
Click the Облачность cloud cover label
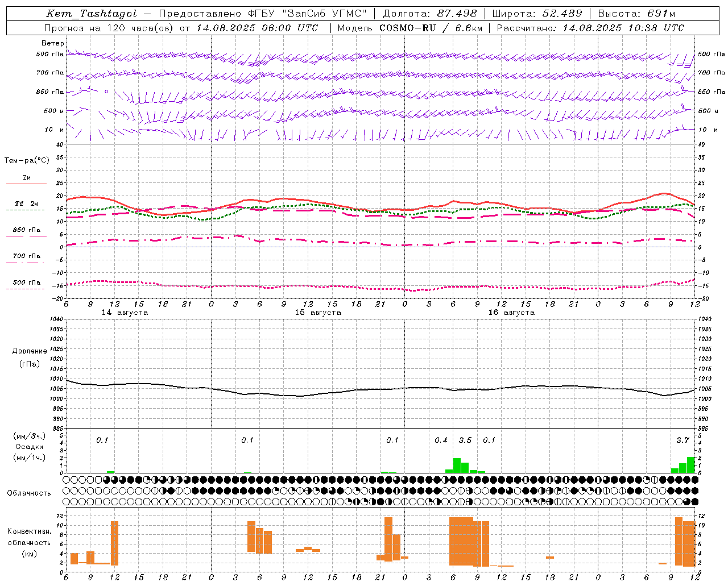[29, 493]
